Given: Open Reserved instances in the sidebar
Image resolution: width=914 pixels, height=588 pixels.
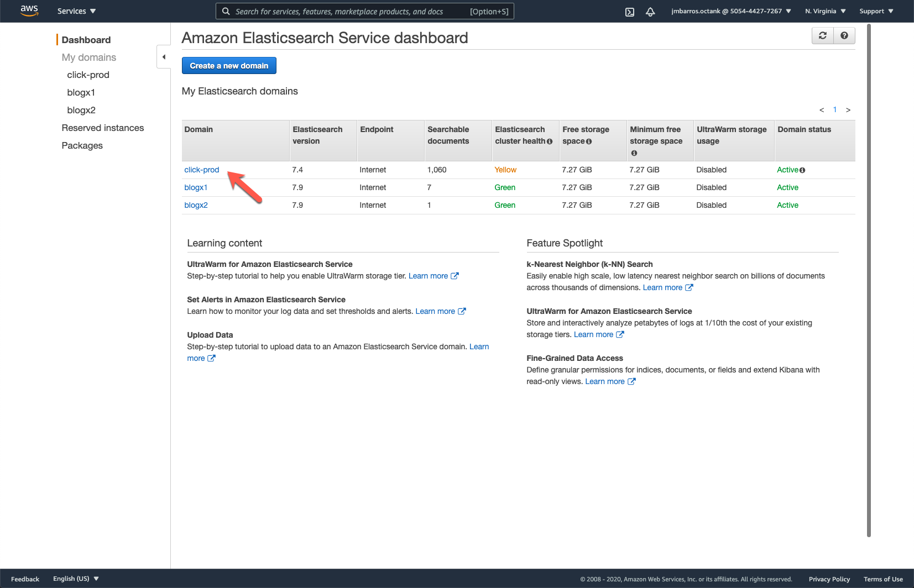Looking at the screenshot, I should click(x=103, y=128).
